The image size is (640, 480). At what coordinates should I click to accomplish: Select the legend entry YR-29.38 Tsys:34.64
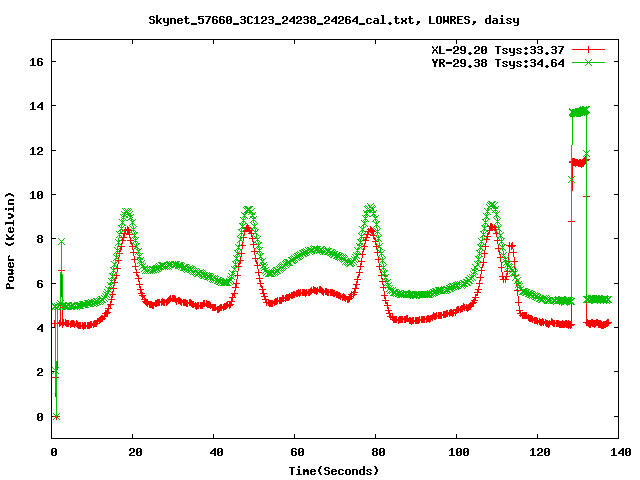pos(498,63)
